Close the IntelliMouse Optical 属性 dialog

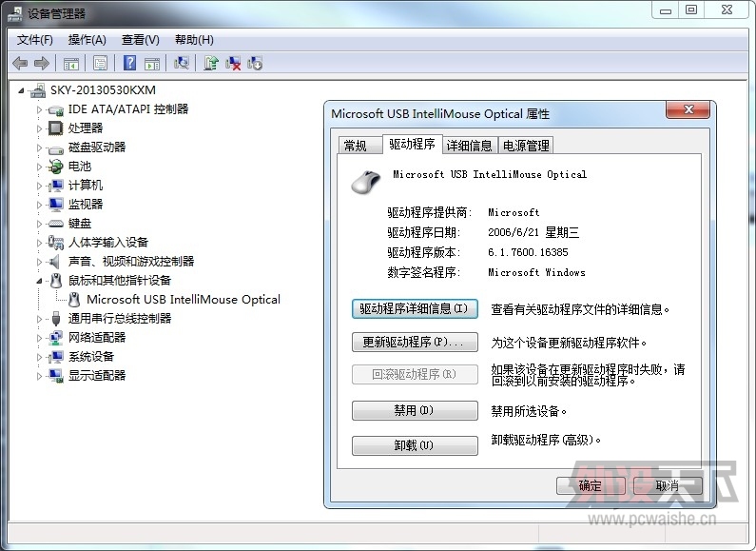click(688, 109)
